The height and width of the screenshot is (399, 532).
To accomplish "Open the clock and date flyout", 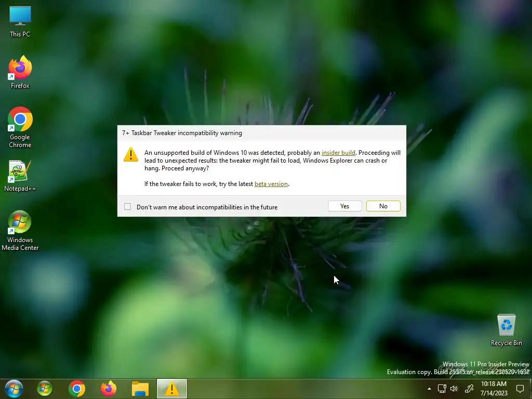I will [x=494, y=389].
